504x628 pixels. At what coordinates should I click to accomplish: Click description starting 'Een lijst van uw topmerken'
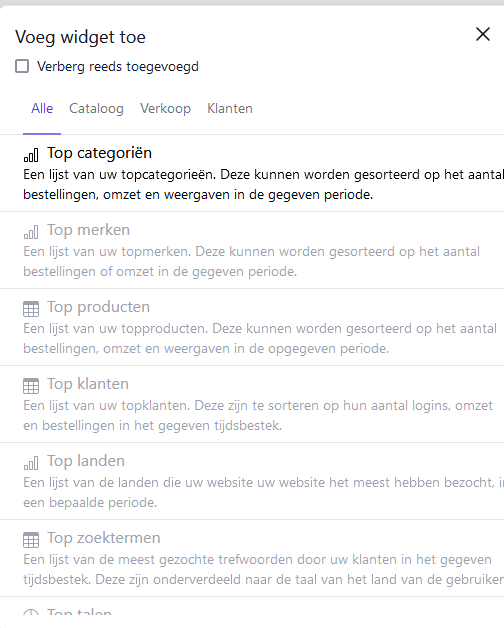click(251, 262)
